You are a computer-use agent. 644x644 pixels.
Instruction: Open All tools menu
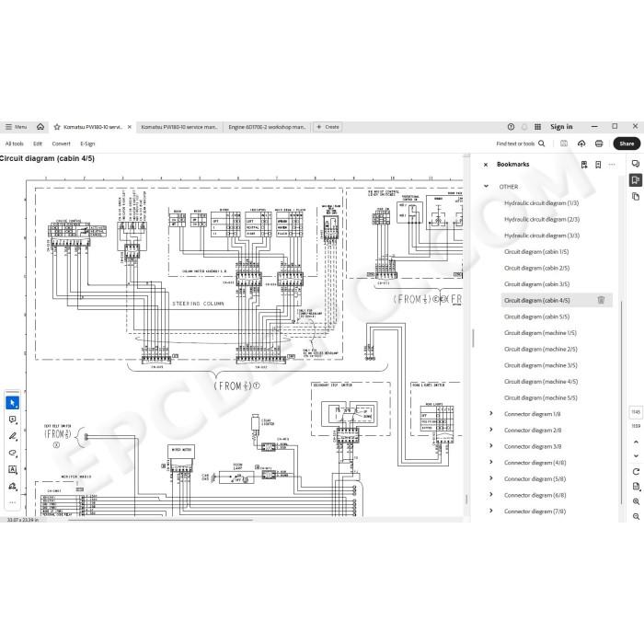(15, 144)
